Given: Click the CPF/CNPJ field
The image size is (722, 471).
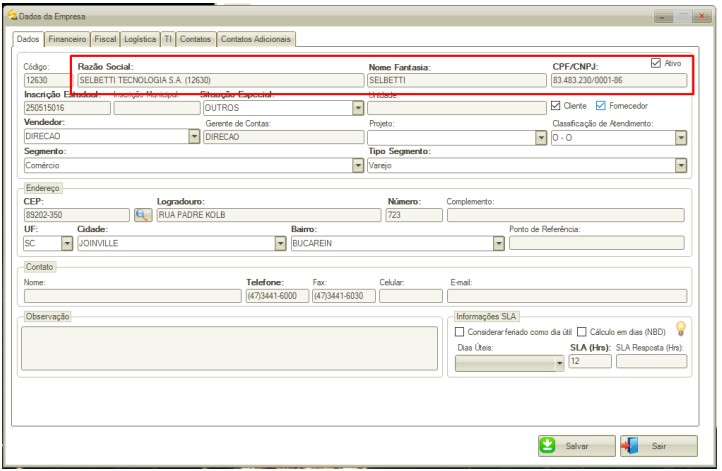Looking at the screenshot, I should pyautogui.click(x=619, y=80).
